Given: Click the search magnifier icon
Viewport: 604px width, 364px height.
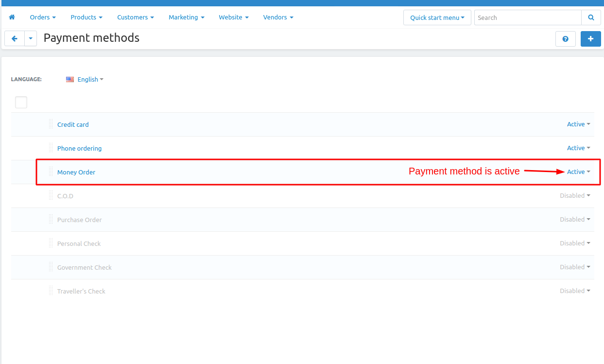Looking at the screenshot, I should click(591, 17).
